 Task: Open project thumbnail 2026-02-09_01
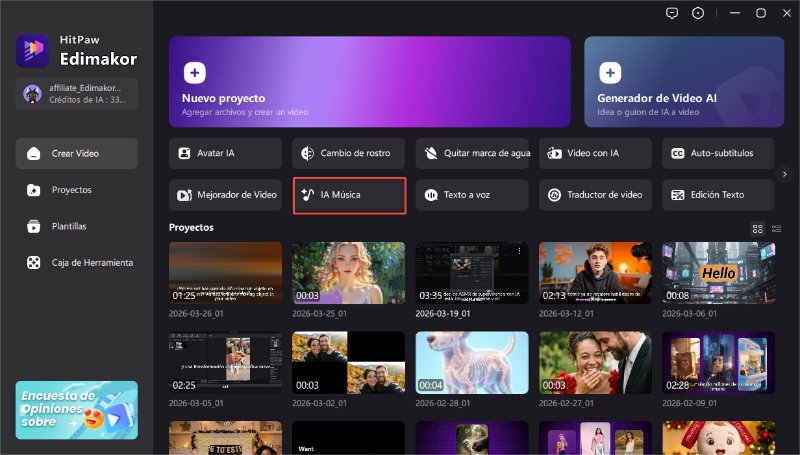[x=718, y=363]
